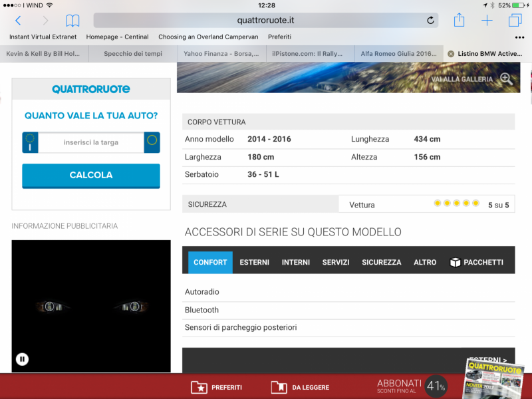This screenshot has width=532, height=399.
Task: Close the Listino BMW Active tab
Action: (451, 54)
